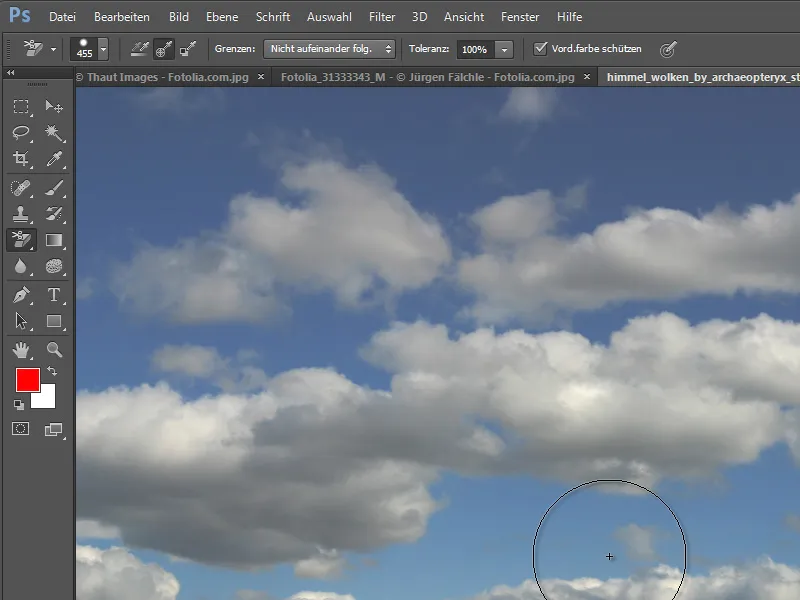Image resolution: width=800 pixels, height=600 pixels.
Task: Click the red foreground color swatch
Action: (28, 380)
